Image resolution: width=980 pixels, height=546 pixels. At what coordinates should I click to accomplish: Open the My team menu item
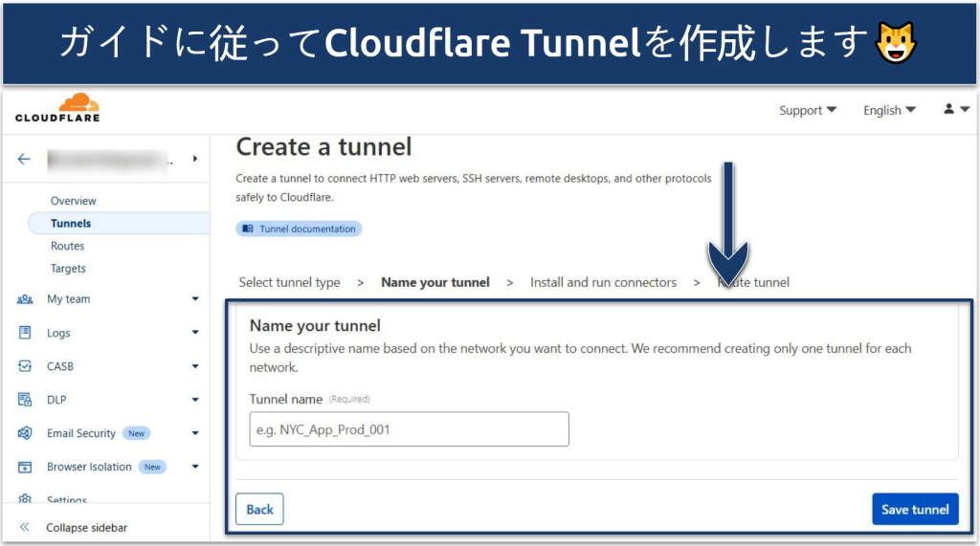coord(68,298)
